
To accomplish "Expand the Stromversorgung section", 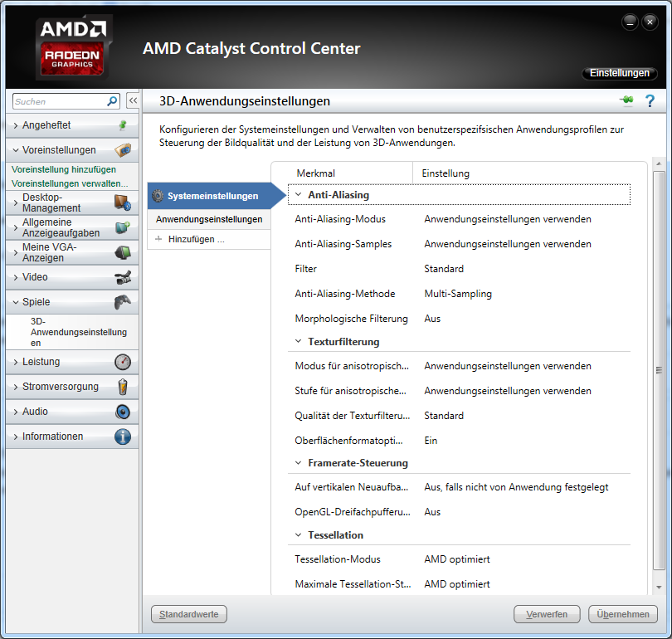I will tap(16, 387).
